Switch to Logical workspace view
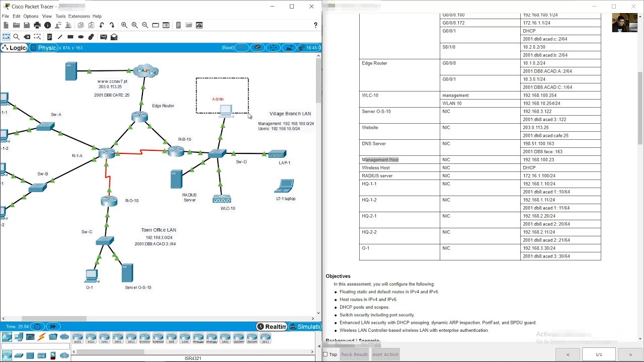This screenshot has width=644, height=362. click(14, 48)
